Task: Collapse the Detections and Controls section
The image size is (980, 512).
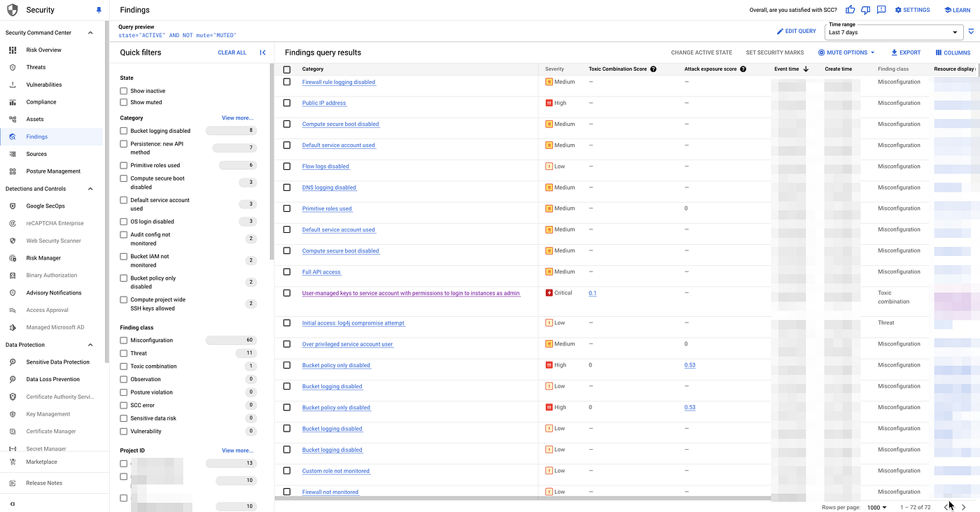Action: (90, 189)
